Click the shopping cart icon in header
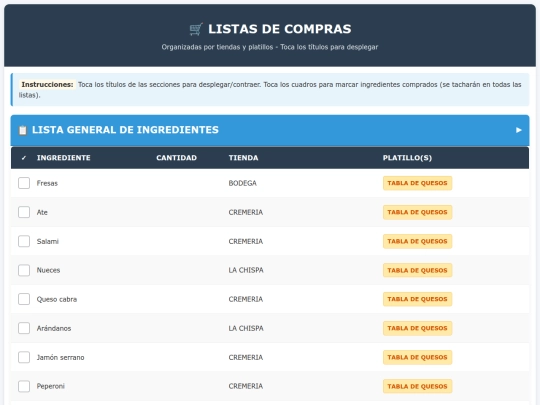This screenshot has height=405, width=540. (196, 29)
